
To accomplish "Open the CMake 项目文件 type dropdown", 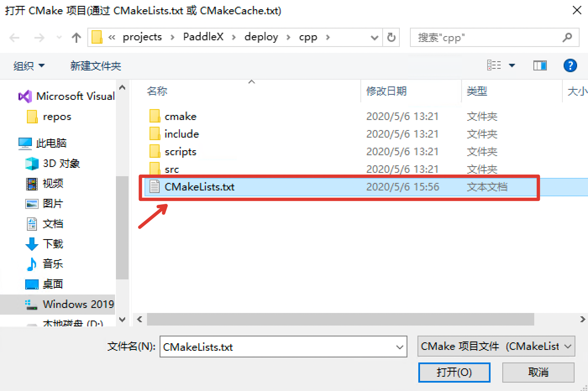I will click(x=496, y=346).
